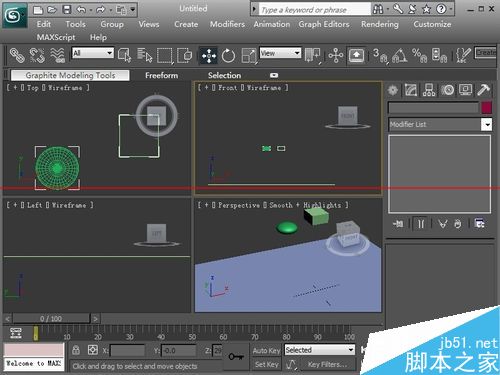The height and width of the screenshot is (375, 500).
Task: Toggle the 3D Snaps icon
Action: (x=380, y=55)
